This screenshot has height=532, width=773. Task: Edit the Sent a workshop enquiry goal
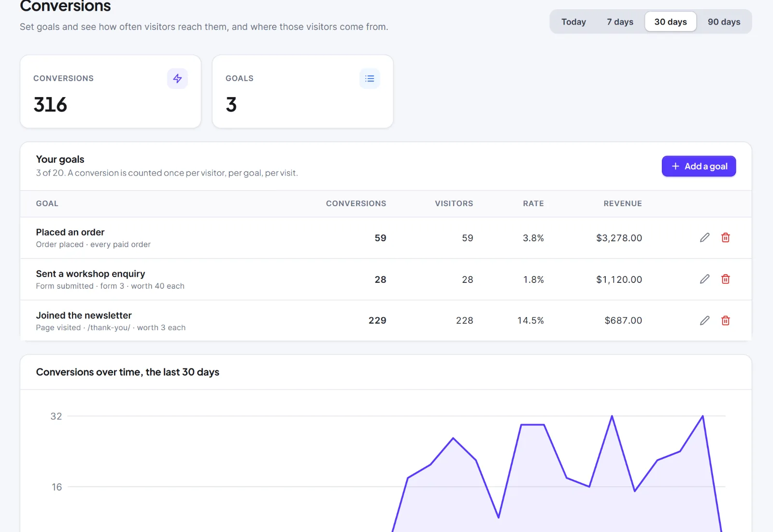click(x=705, y=279)
